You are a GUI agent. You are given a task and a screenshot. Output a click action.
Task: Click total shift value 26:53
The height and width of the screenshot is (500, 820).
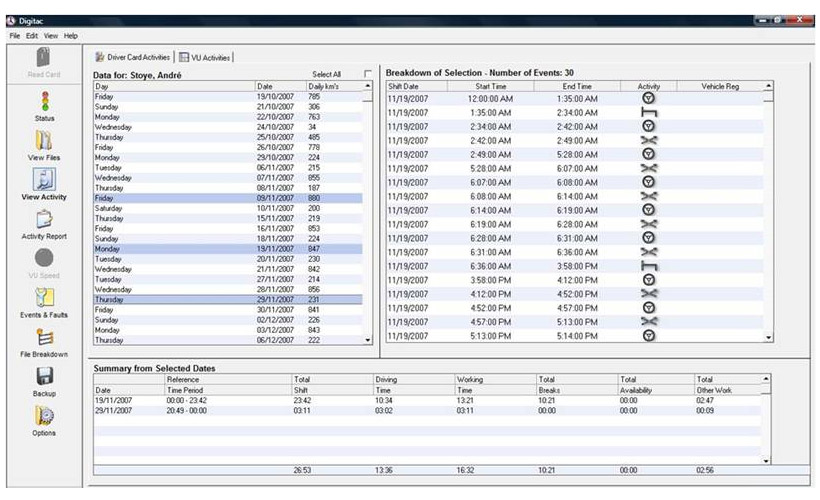302,470
